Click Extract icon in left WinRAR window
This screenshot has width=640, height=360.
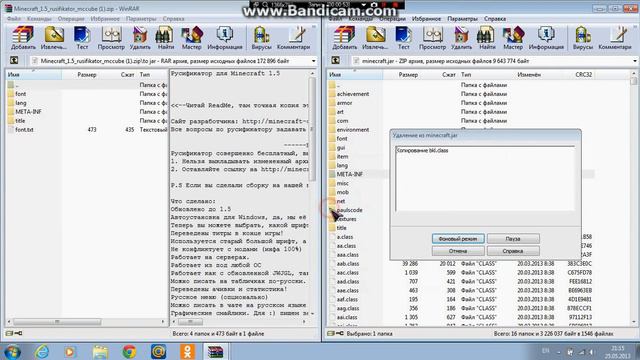tap(53, 38)
